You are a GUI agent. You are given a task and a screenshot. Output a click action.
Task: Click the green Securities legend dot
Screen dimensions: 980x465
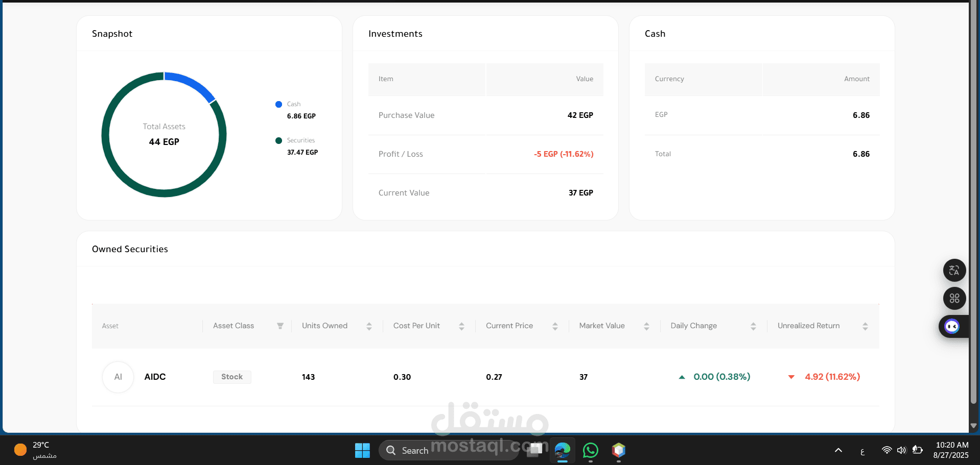click(x=278, y=141)
